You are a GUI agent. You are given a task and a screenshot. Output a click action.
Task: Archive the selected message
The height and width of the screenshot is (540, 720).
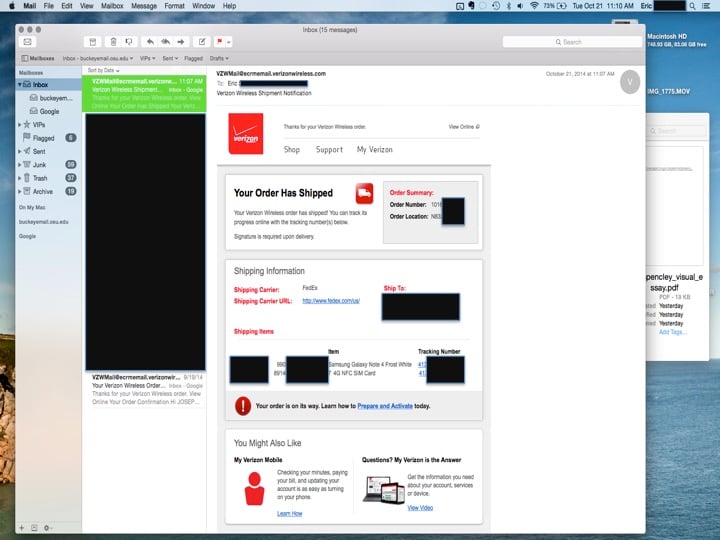pos(93,42)
